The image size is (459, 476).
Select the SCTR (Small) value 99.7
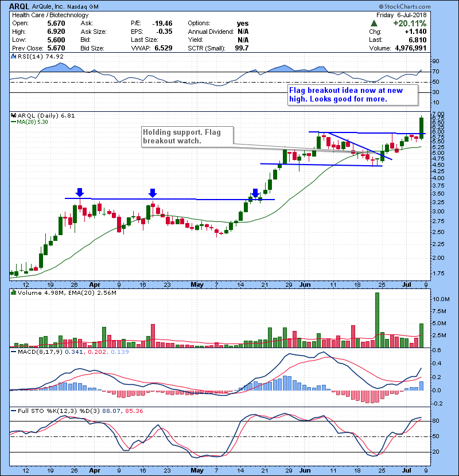coord(242,48)
